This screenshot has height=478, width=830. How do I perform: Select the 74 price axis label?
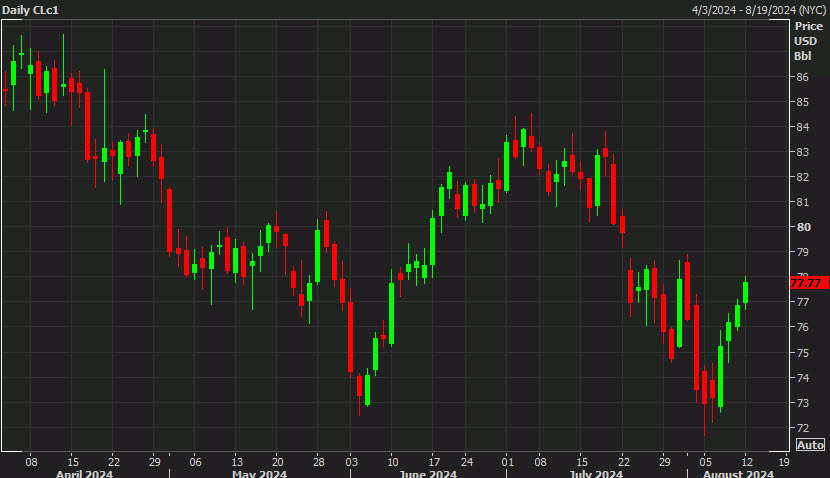click(x=802, y=378)
